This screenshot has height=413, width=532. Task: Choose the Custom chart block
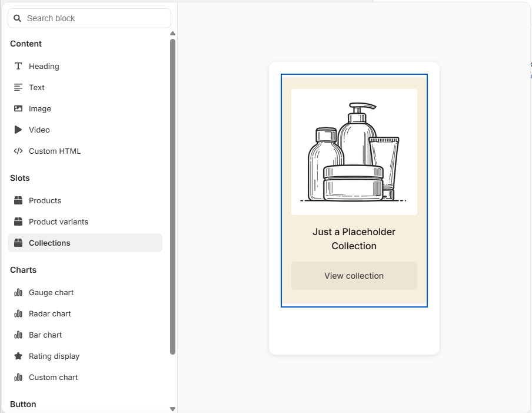(52, 377)
